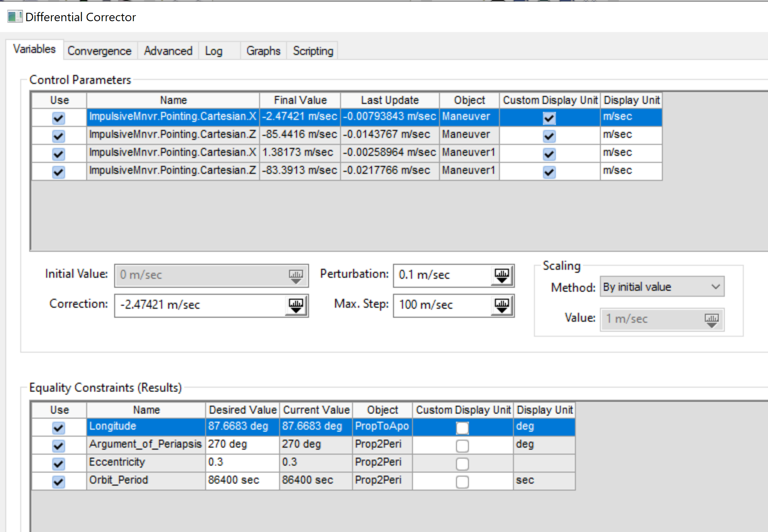Open the Max. Step calculator icon
Viewport: 768px width, 532px height.
coord(502,306)
